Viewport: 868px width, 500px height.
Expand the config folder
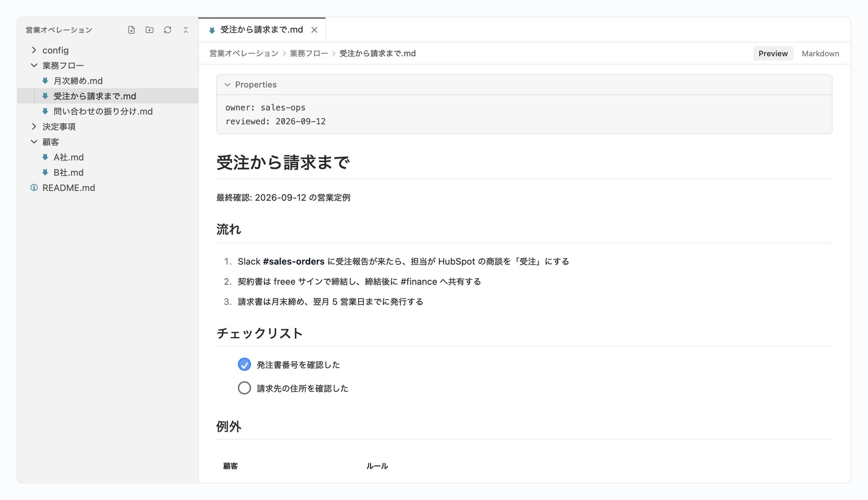34,50
